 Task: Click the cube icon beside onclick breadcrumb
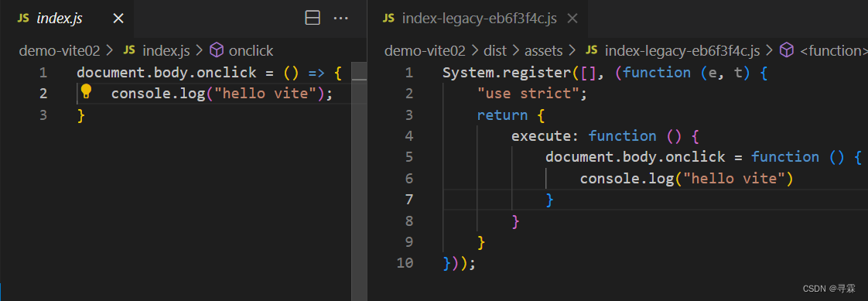[x=217, y=51]
